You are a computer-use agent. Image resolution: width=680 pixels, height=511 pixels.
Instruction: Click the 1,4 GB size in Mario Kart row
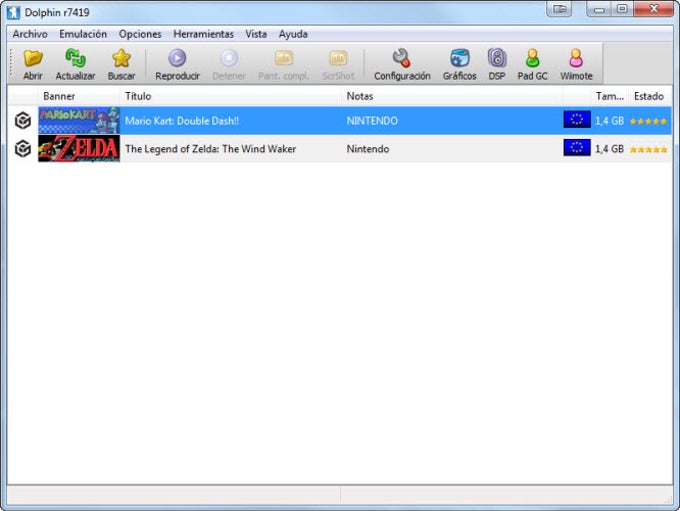[x=609, y=121]
